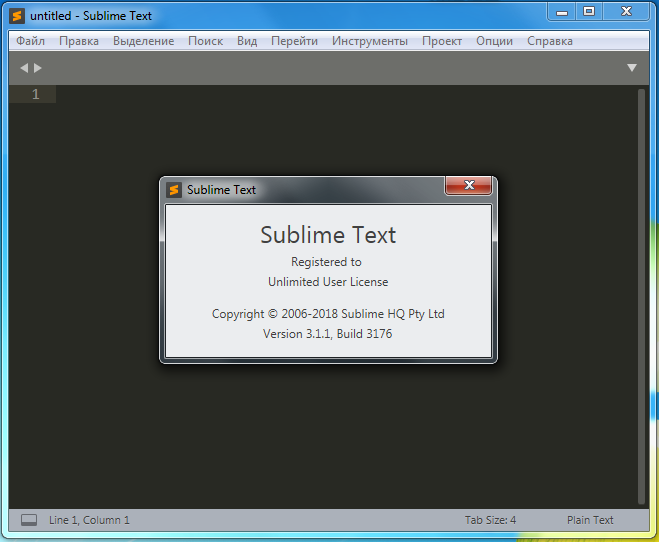Click the editor vertical scrollbar

pos(641,296)
